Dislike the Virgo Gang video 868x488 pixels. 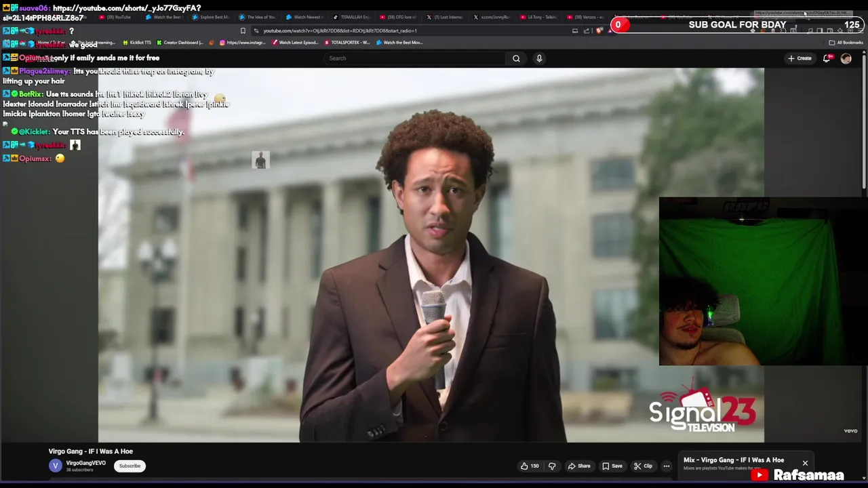click(x=552, y=466)
